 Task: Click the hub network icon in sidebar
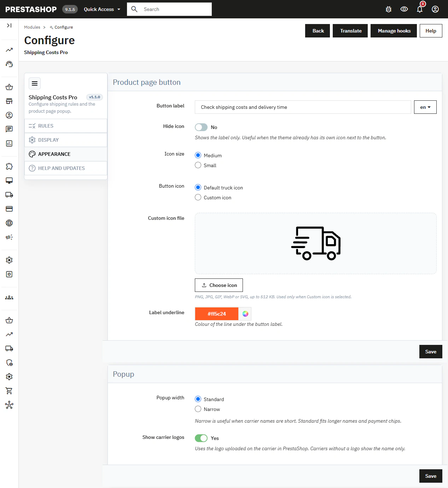click(x=9, y=405)
